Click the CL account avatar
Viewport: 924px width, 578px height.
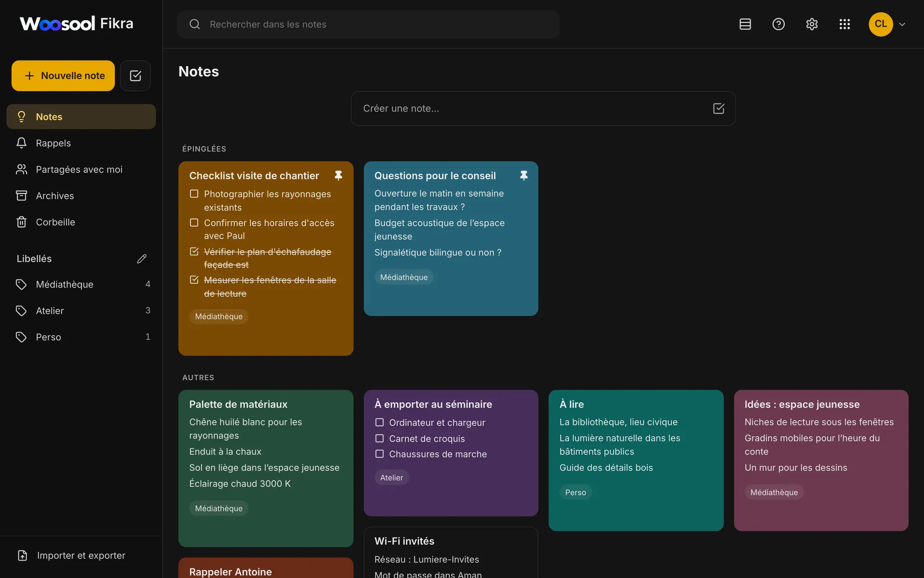coord(881,24)
